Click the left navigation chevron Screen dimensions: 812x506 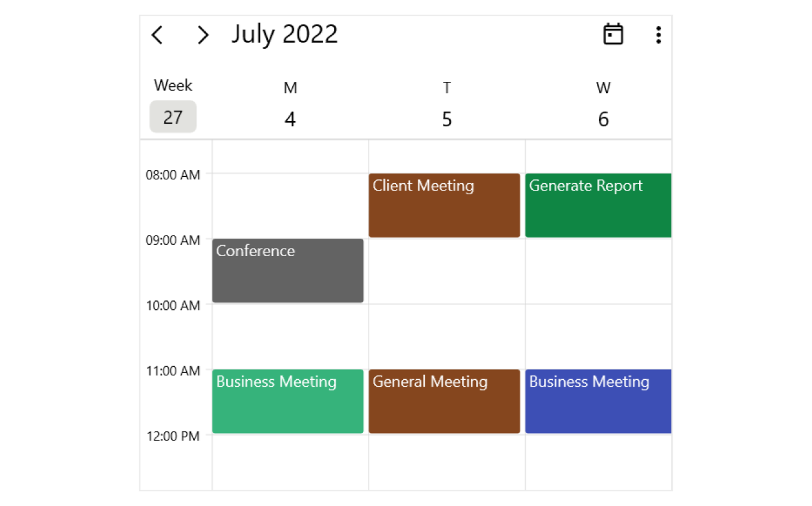(157, 36)
